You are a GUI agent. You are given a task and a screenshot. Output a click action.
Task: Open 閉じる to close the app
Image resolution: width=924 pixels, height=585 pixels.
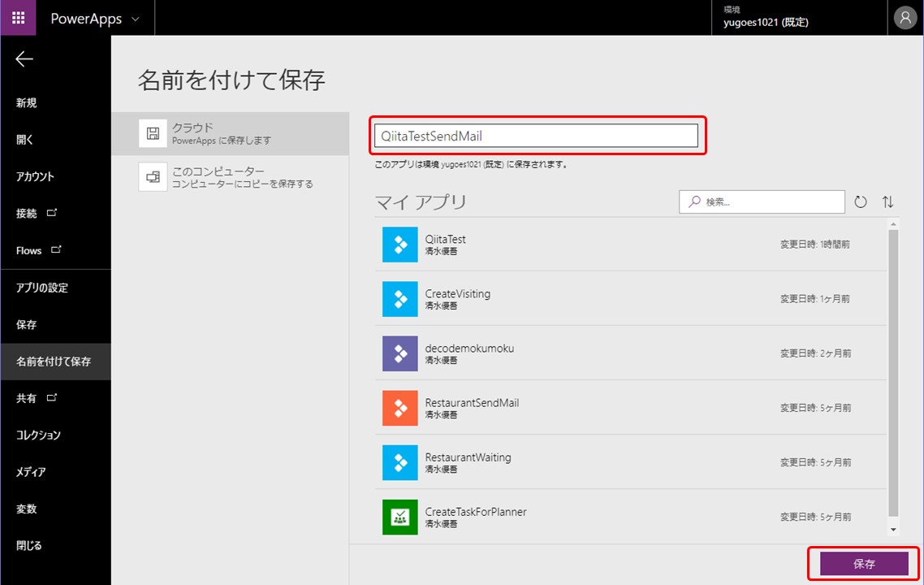coord(24,545)
